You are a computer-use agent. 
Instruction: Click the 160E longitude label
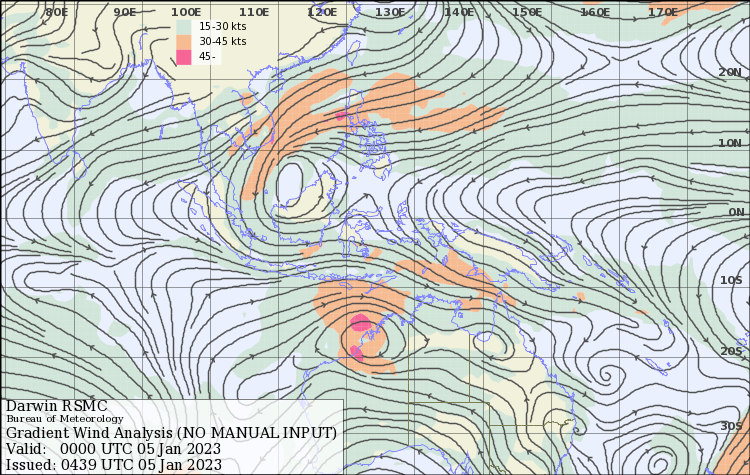(595, 12)
